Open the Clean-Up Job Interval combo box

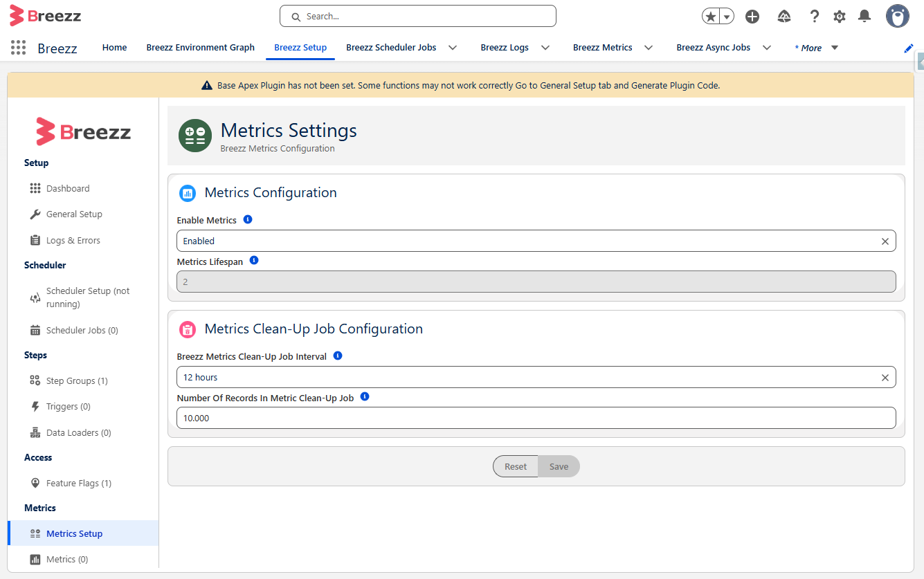point(536,377)
